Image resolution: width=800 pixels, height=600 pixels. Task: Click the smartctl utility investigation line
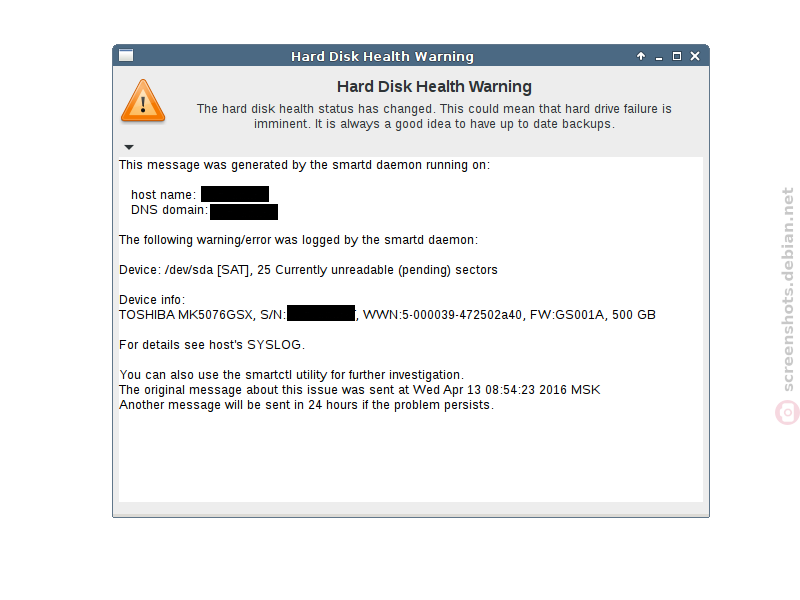point(291,375)
